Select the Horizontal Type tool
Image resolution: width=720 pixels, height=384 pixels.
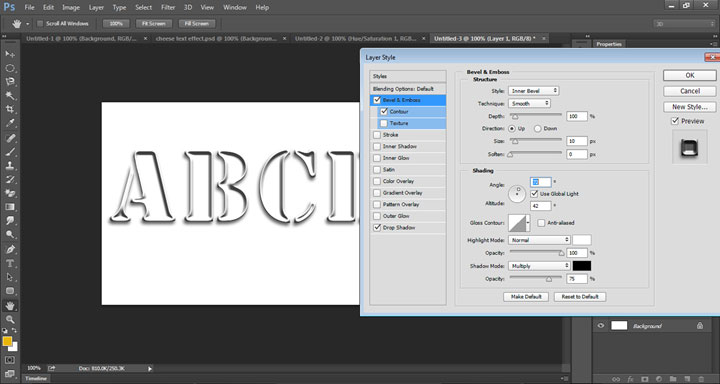point(10,264)
